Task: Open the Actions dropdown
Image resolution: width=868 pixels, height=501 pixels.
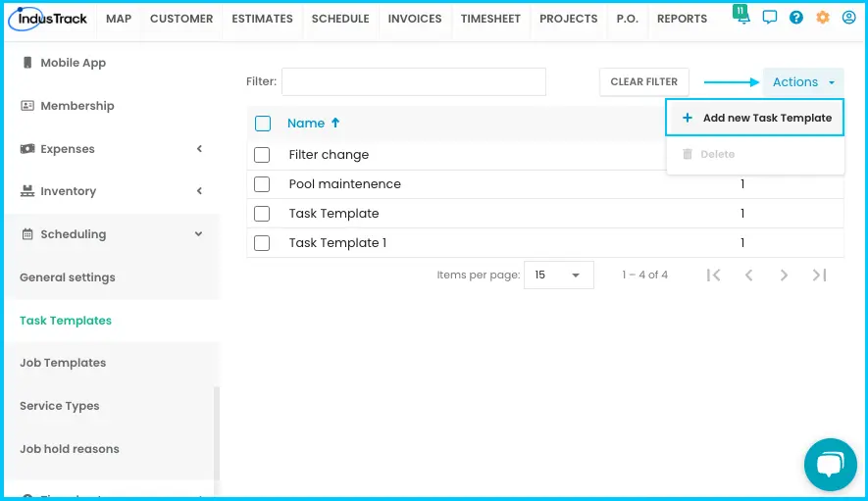Action: point(803,82)
